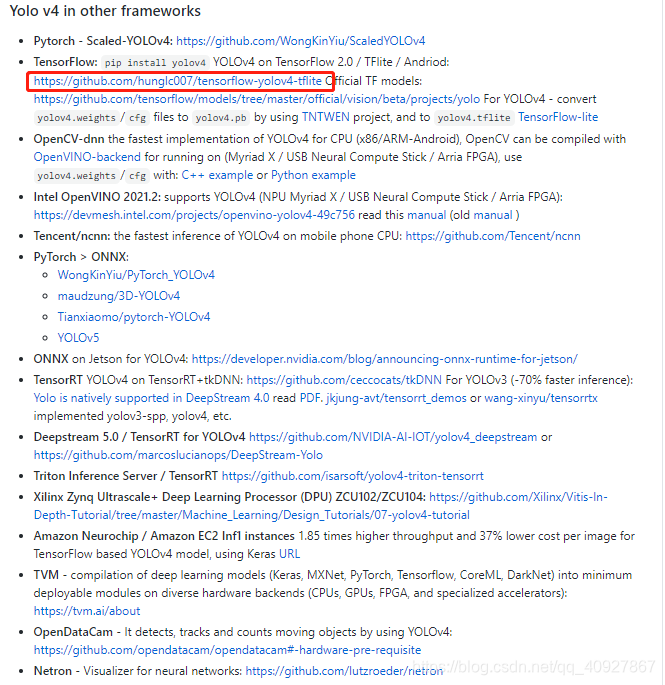This screenshot has width=665, height=685.
Task: Open the opendatacam hardware-pre-requisite link
Action: point(227,650)
